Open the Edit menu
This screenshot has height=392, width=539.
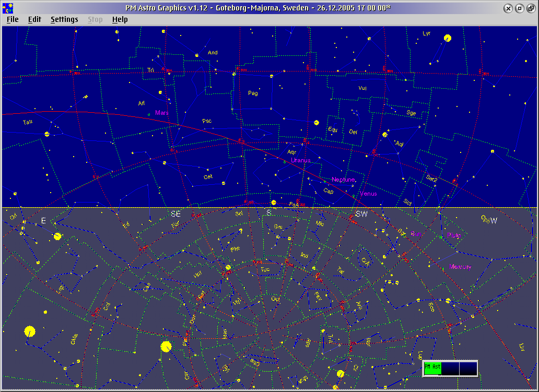tap(34, 20)
